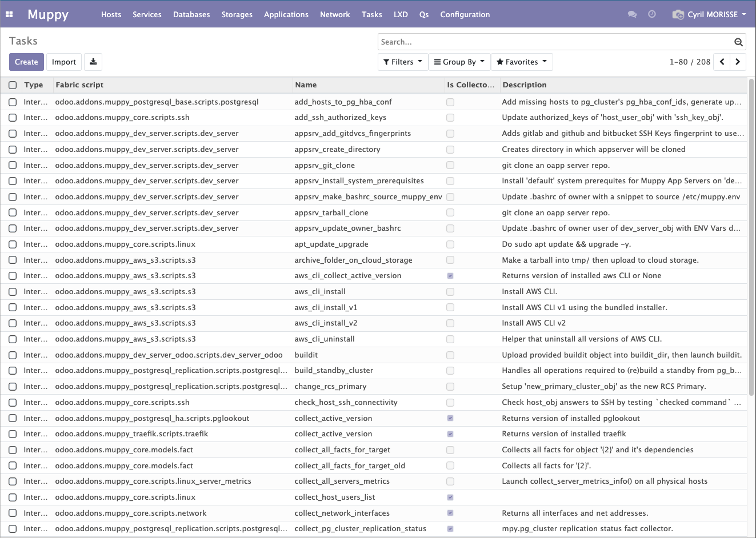756x538 pixels.
Task: Click odoo.addons.muppy_core.models.fact for collect_all_facts_for_target_old
Action: coord(124,466)
